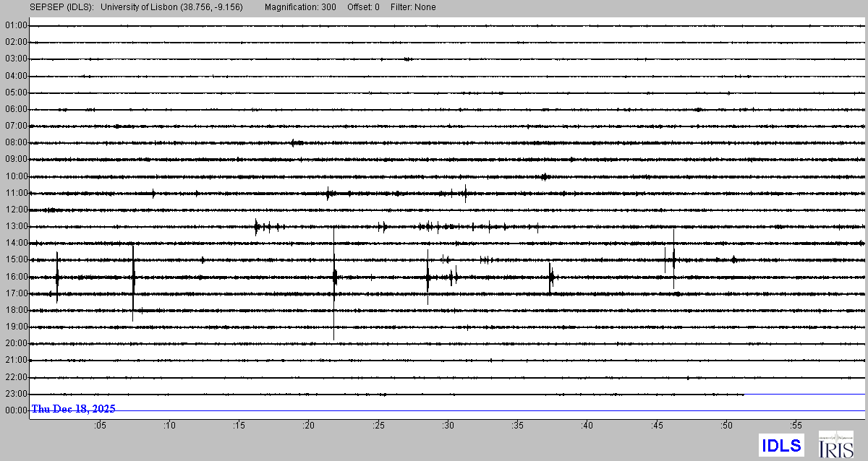868x461 pixels.
Task: Click the :20 minute axis tick label
Action: (x=309, y=426)
